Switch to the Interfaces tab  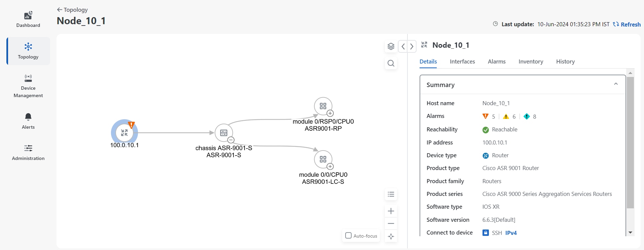[x=462, y=61]
